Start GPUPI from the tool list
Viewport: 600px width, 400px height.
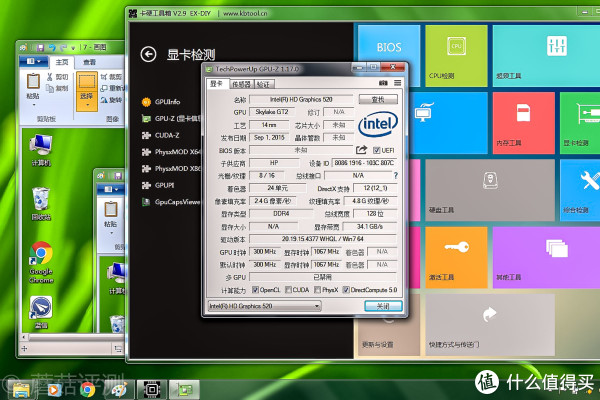(158, 185)
